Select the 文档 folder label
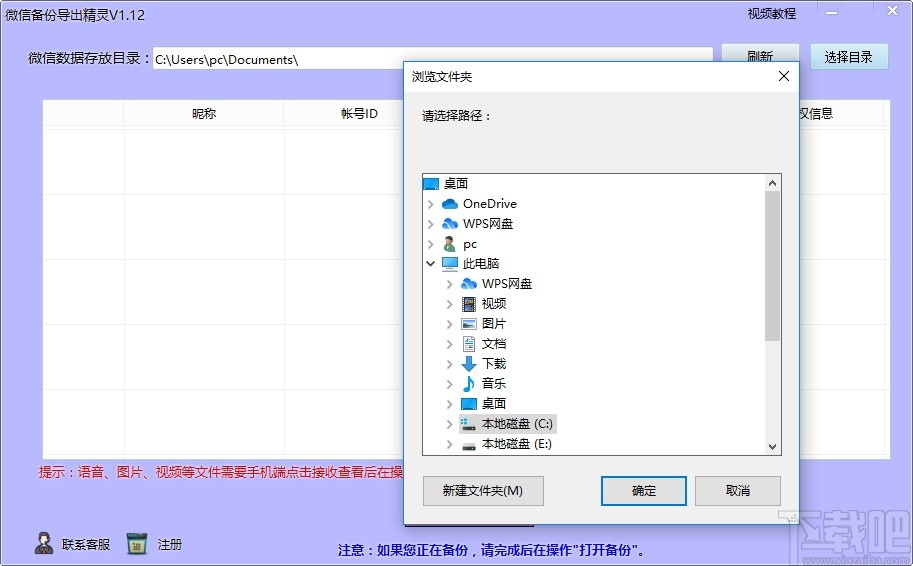Viewport: 913px width, 566px height. (494, 344)
